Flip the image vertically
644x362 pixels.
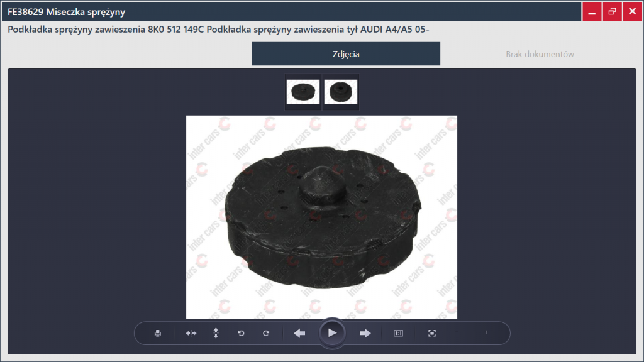pyautogui.click(x=216, y=333)
